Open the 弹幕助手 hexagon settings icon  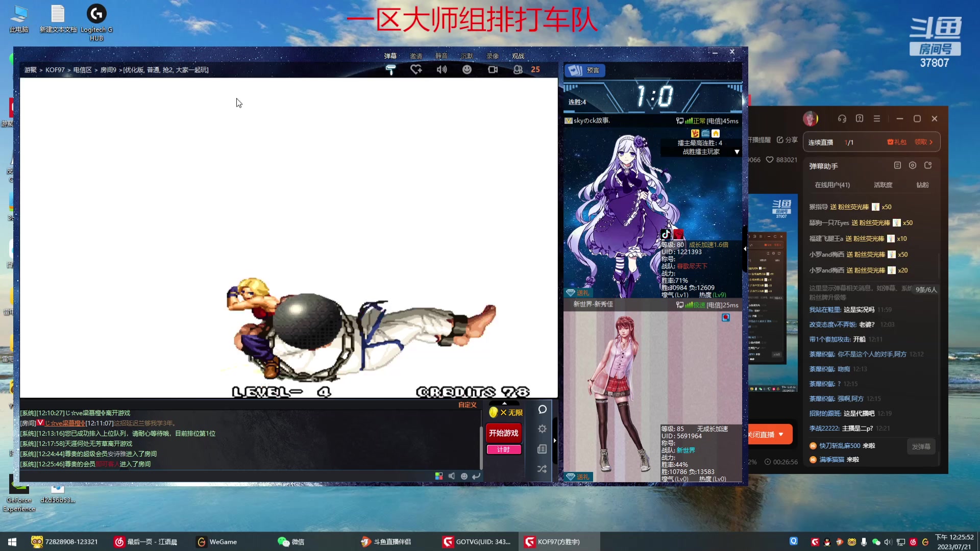pyautogui.click(x=913, y=165)
